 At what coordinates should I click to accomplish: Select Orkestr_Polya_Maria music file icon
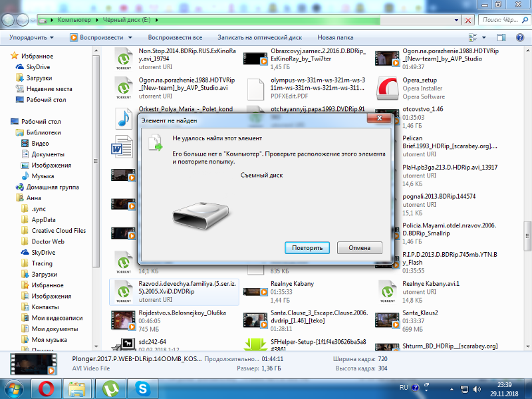[x=124, y=118]
